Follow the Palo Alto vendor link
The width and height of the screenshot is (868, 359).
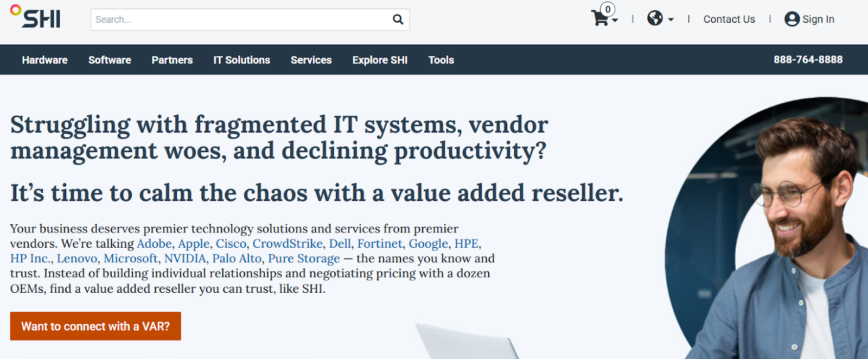pyautogui.click(x=237, y=259)
